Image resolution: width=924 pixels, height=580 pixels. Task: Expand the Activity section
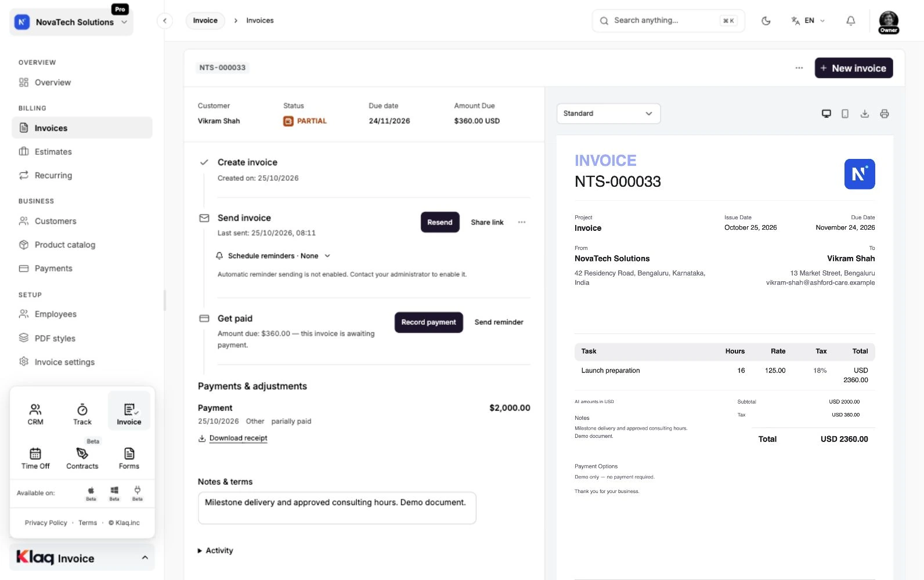pyautogui.click(x=215, y=550)
